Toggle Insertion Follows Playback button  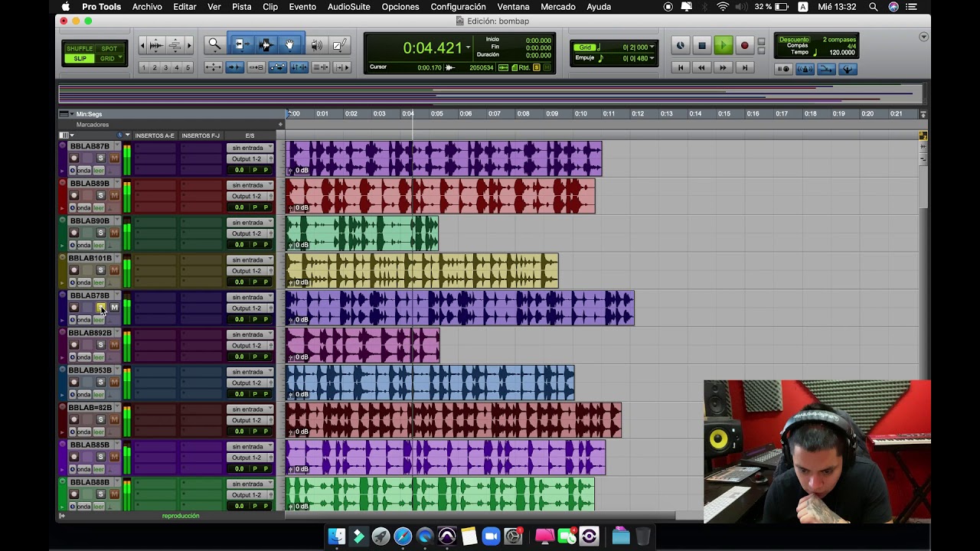click(341, 67)
